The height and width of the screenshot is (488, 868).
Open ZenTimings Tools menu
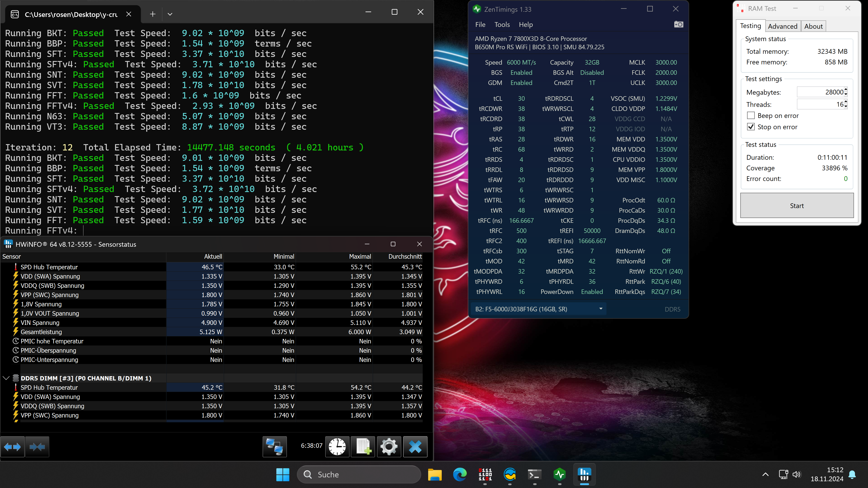pyautogui.click(x=502, y=24)
